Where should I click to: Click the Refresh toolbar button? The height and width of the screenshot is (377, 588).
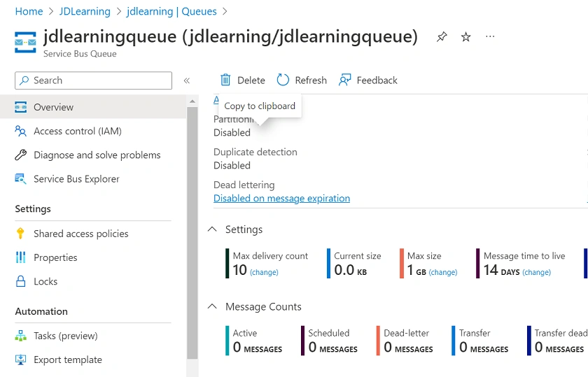[x=302, y=80]
